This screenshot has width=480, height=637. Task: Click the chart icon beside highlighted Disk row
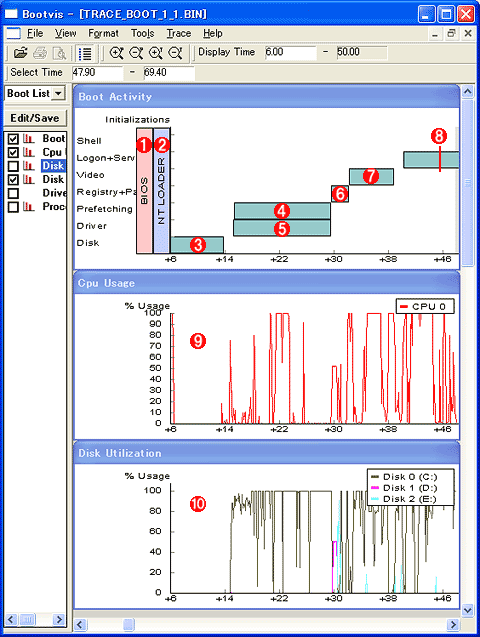pos(29,166)
